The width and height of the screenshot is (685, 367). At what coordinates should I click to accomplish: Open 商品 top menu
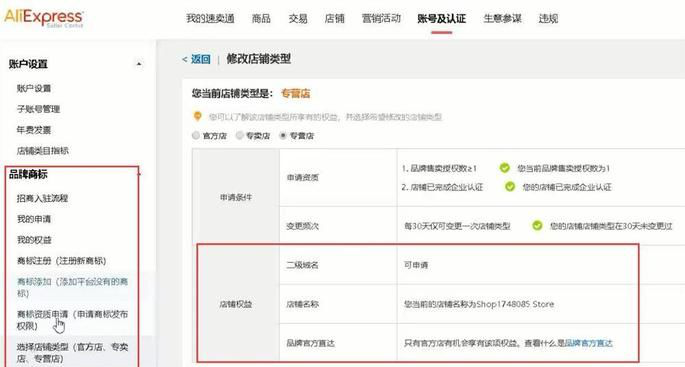click(261, 18)
